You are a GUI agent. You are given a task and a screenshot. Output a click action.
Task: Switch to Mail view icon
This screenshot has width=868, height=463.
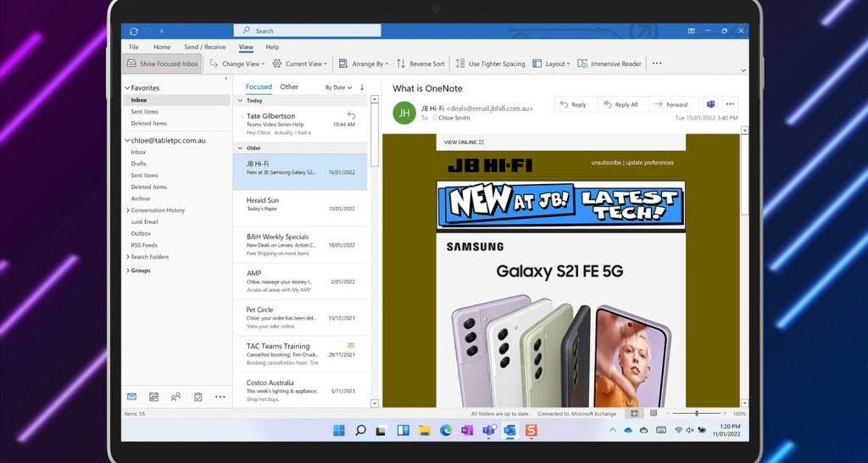click(131, 397)
